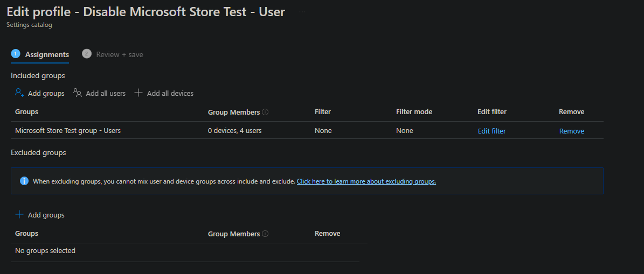Click the blue info icon in excluding groups banner

[24, 181]
